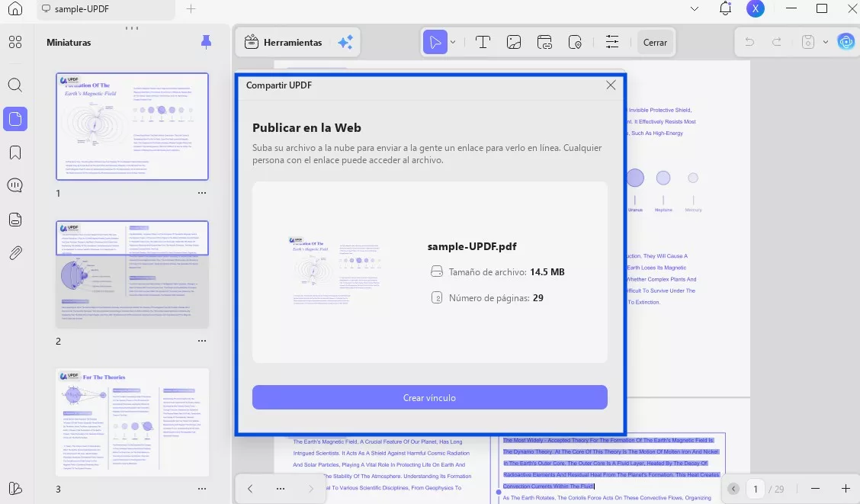This screenshot has width=860, height=504.
Task: Pin the Miniaturas panel
Action: point(206,42)
